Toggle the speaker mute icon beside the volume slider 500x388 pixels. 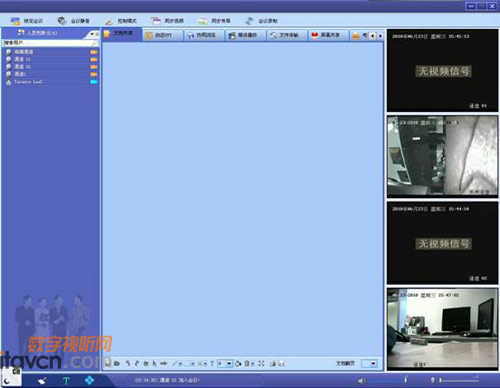pos(361,380)
